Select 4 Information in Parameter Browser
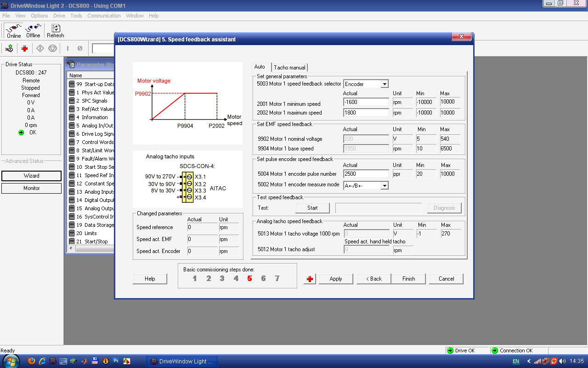 pyautogui.click(x=91, y=117)
